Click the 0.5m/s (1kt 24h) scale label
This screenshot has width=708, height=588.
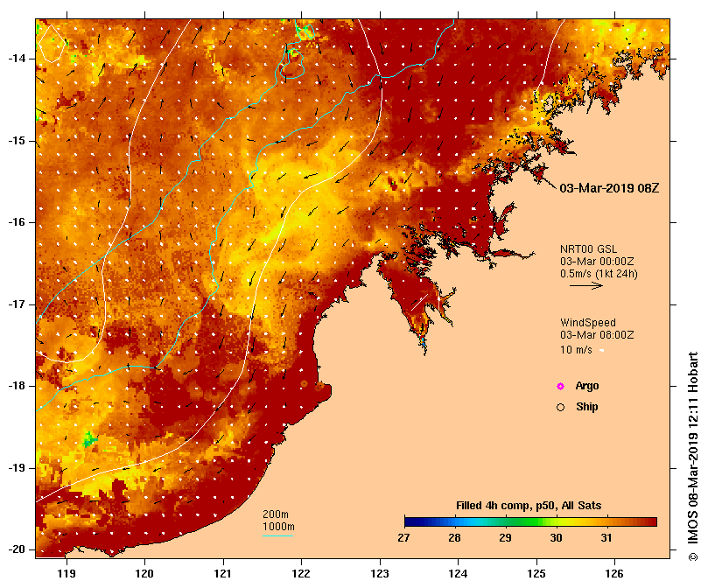(x=599, y=274)
